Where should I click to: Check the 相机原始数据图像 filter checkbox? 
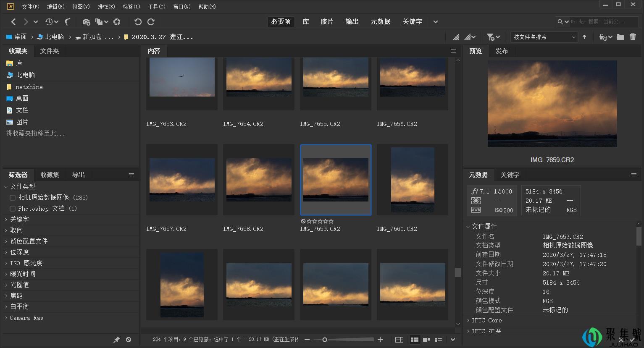(12, 197)
